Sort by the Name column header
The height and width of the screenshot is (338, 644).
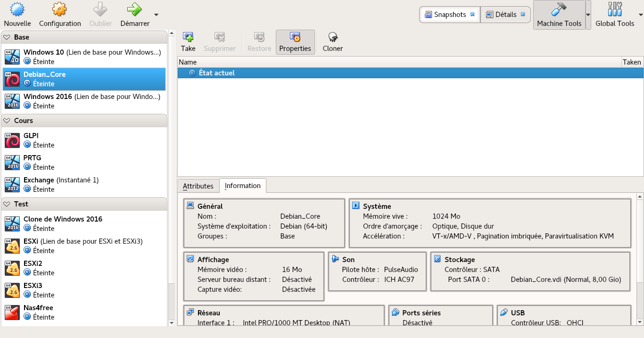399,62
